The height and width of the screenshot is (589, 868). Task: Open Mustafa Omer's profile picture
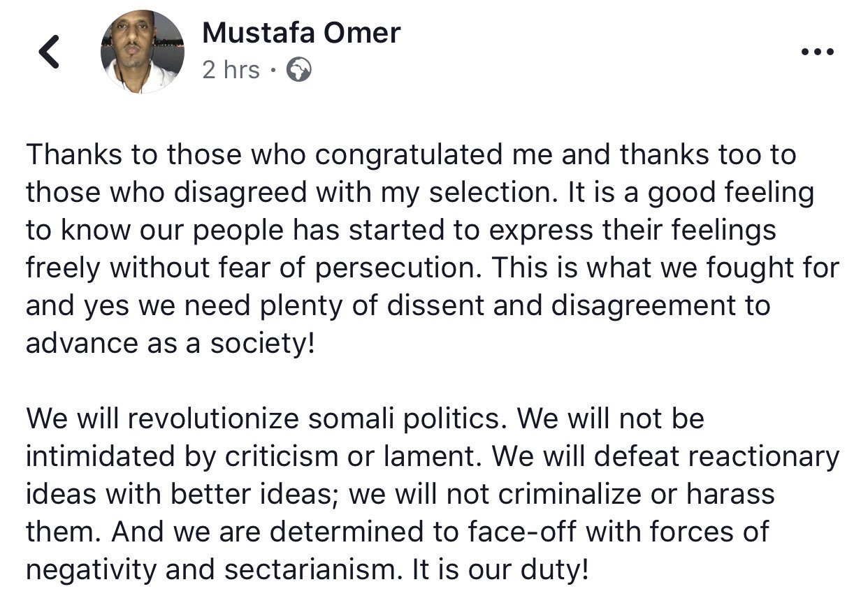tap(143, 52)
